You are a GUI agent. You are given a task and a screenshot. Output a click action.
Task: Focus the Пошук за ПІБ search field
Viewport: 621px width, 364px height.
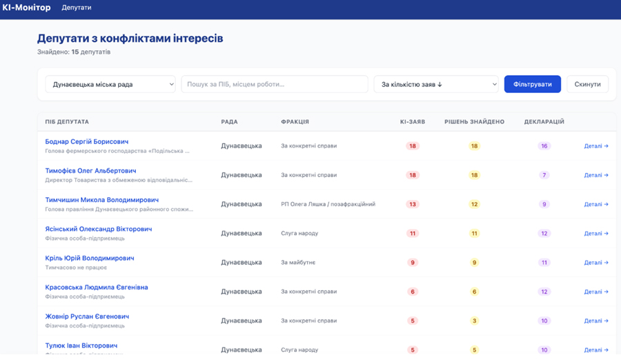pyautogui.click(x=275, y=84)
